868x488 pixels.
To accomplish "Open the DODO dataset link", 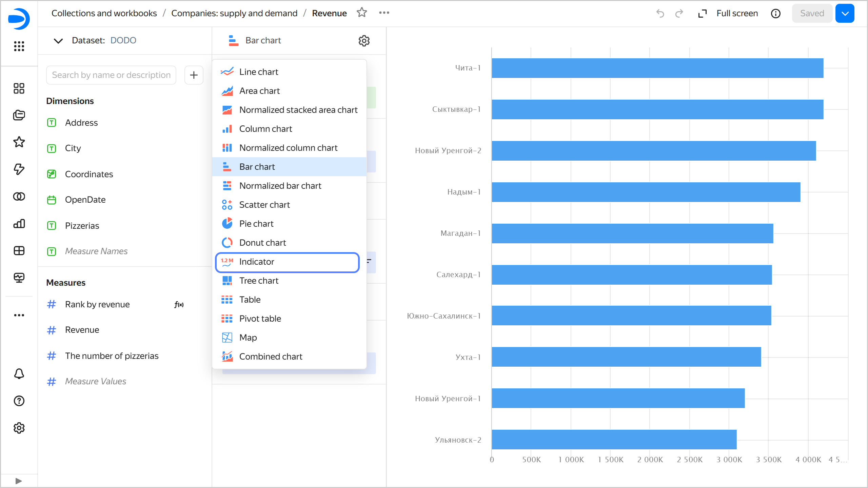I will 123,40.
